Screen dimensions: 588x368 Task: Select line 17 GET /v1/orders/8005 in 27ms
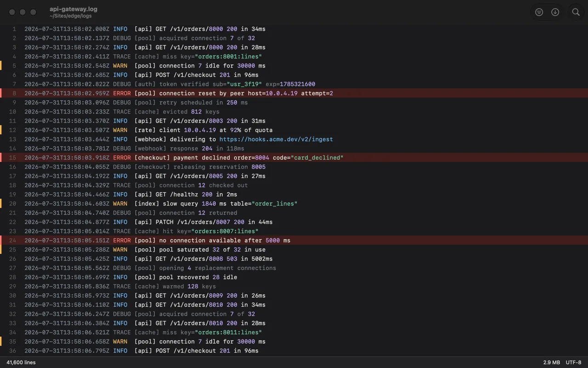coord(294,176)
